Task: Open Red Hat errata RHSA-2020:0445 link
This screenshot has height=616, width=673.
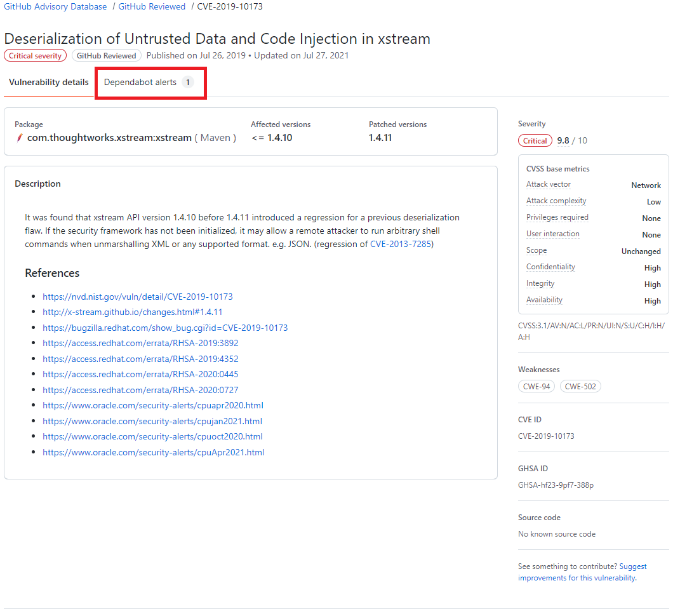Action: (140, 374)
